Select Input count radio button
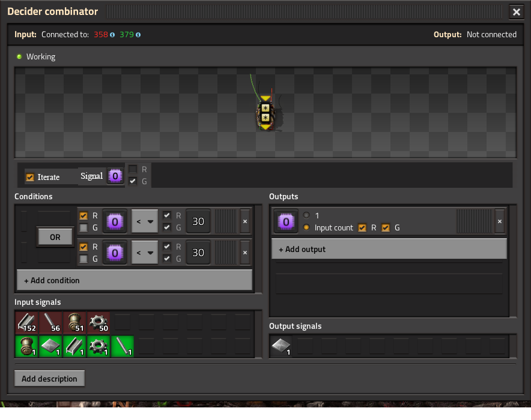The width and height of the screenshot is (531, 420). (306, 227)
